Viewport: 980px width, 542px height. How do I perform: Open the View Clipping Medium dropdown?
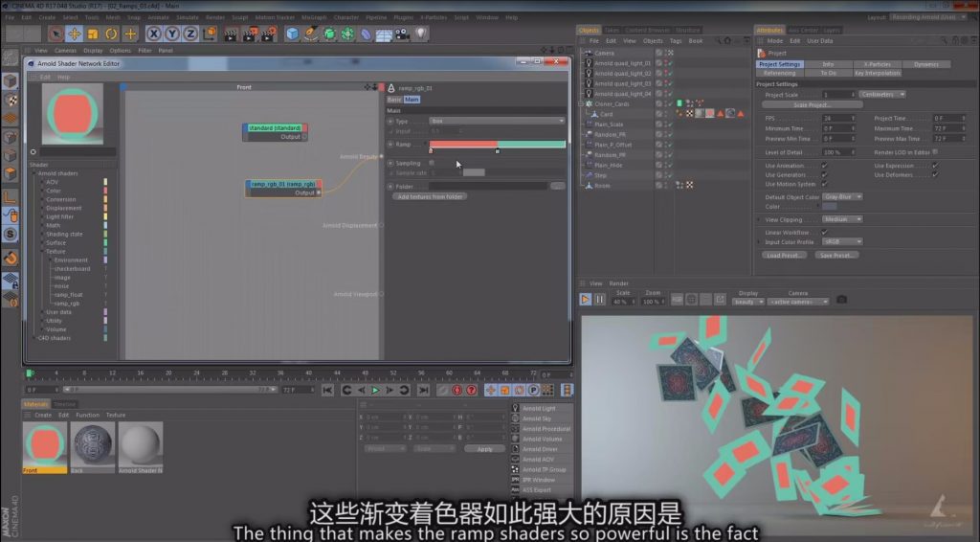[842, 219]
